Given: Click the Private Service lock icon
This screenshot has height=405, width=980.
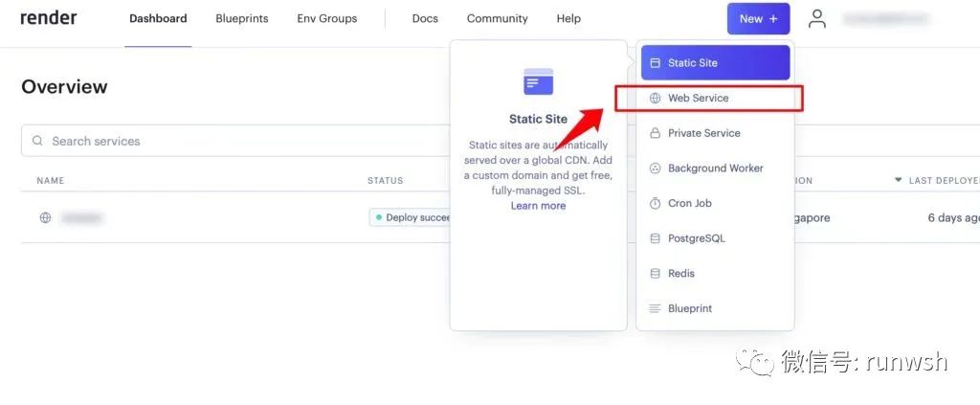Looking at the screenshot, I should coord(655,133).
